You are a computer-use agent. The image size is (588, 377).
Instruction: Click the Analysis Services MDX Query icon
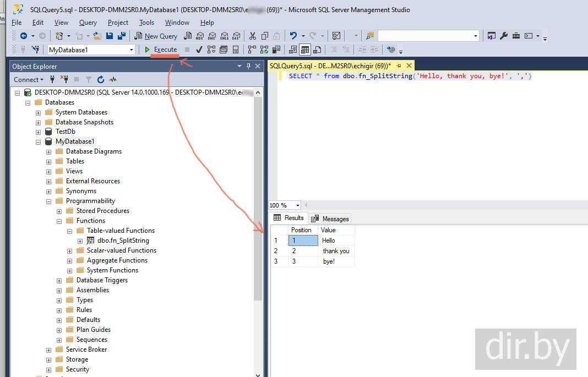coord(199,36)
